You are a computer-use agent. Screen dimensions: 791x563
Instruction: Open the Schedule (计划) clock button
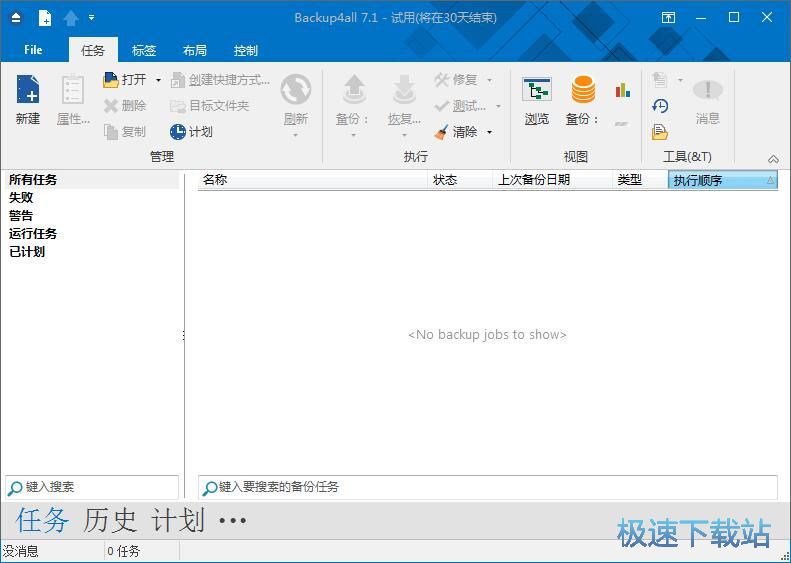tap(191, 132)
